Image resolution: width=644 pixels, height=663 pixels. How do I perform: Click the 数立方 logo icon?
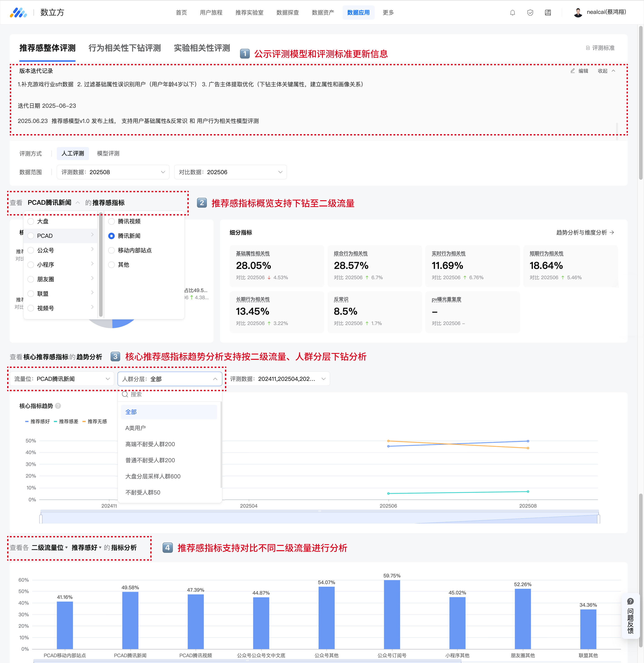(18, 13)
